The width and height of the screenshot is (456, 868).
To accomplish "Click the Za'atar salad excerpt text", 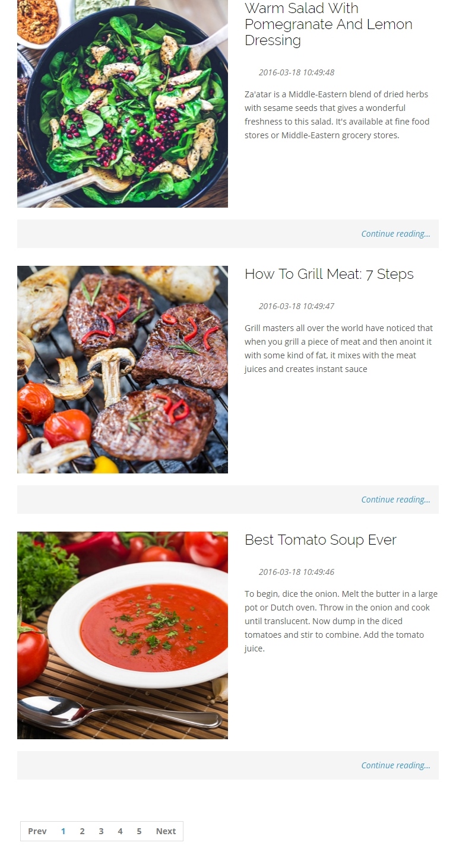I will pyautogui.click(x=337, y=115).
